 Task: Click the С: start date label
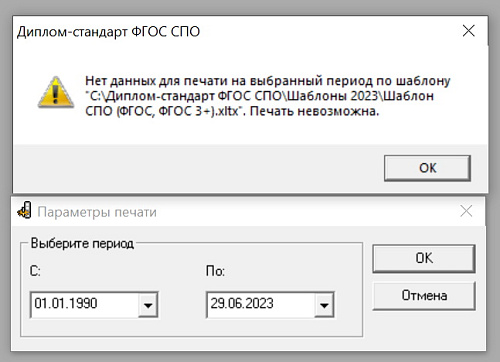tap(35, 271)
